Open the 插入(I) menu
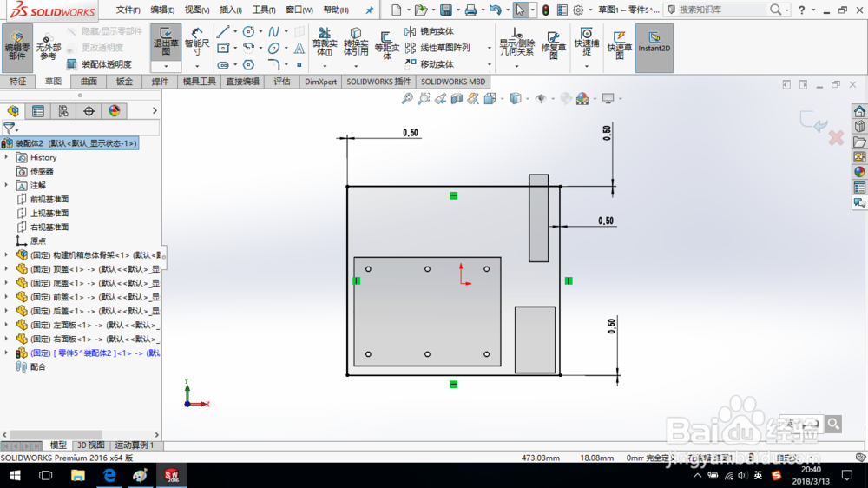This screenshot has height=488, width=868. coord(230,10)
